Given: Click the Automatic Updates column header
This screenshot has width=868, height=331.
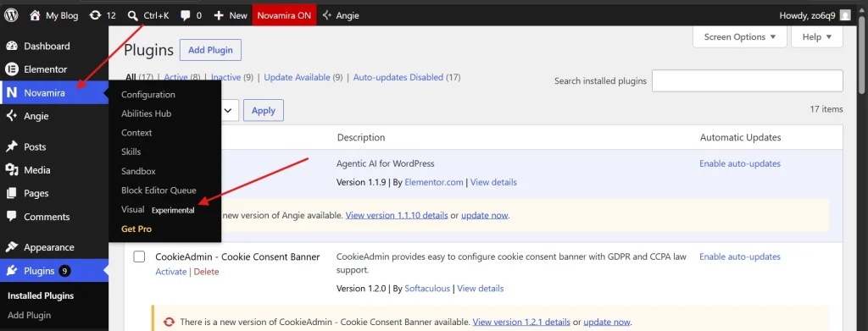Looking at the screenshot, I should [x=740, y=137].
